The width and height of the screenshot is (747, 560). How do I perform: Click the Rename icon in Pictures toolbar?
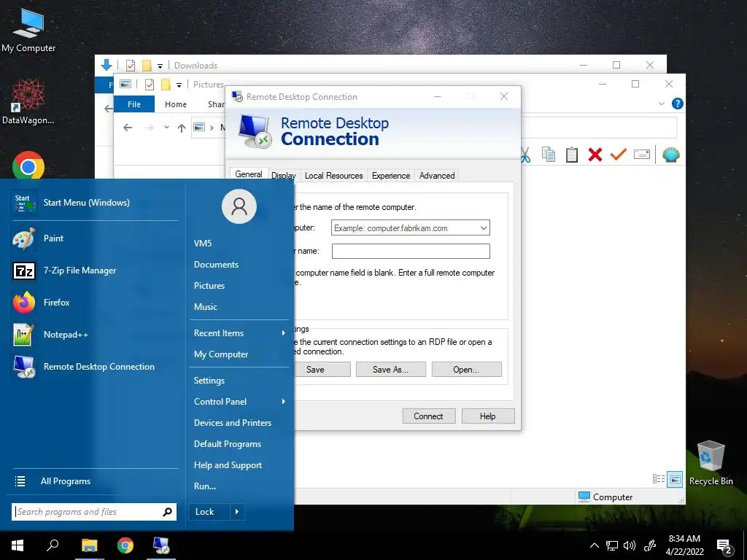point(642,155)
